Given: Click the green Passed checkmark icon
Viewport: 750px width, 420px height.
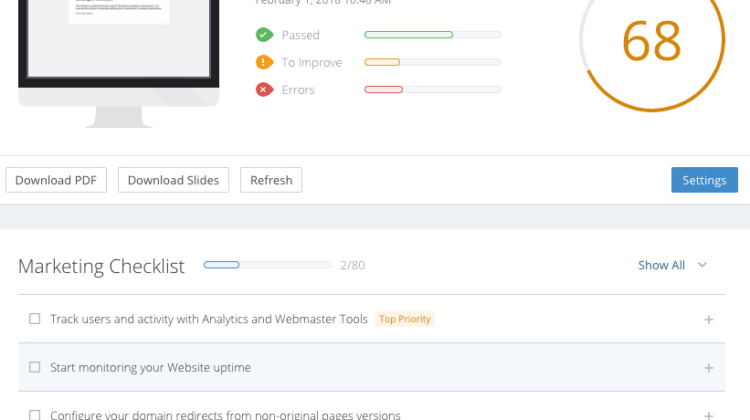Looking at the screenshot, I should point(265,35).
